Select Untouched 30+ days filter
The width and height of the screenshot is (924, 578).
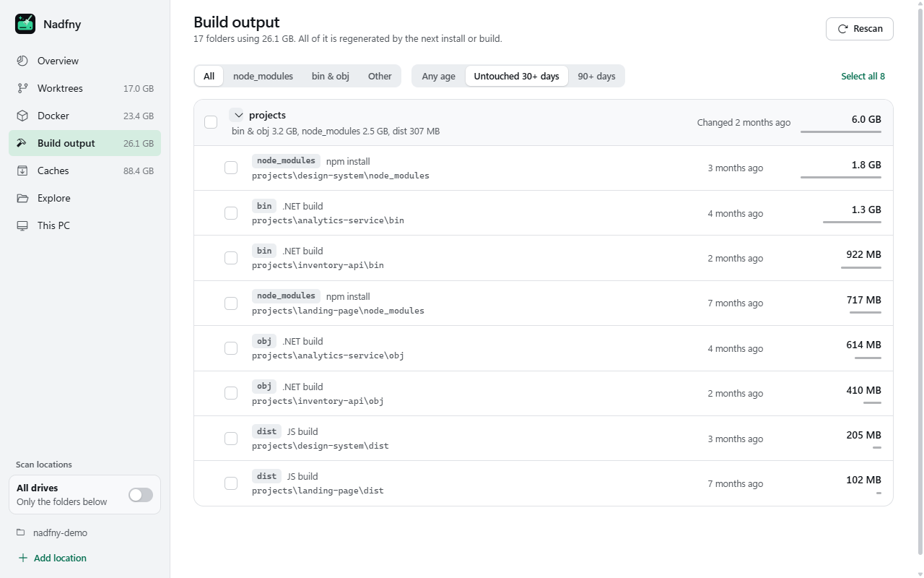pos(517,76)
